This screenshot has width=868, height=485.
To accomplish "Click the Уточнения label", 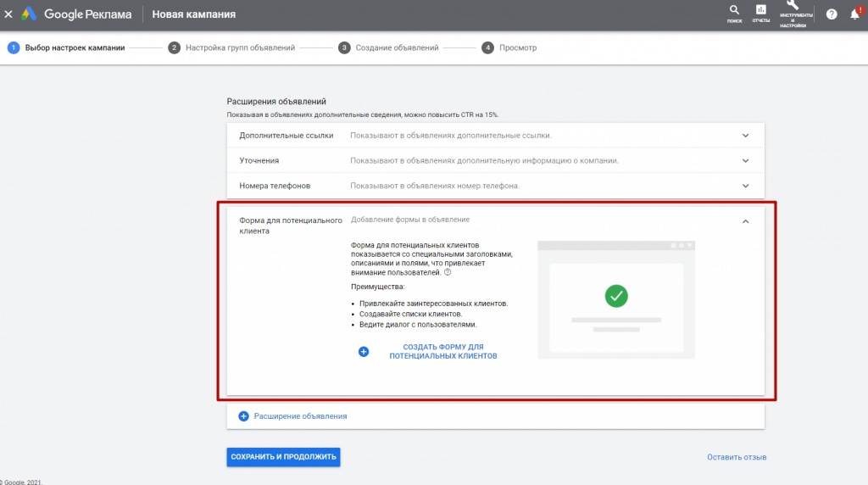I will [259, 160].
